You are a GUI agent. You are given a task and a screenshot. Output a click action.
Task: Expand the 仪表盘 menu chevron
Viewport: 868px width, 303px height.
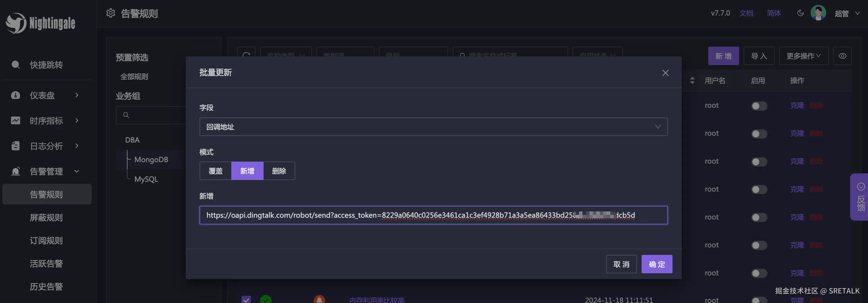[x=77, y=95]
